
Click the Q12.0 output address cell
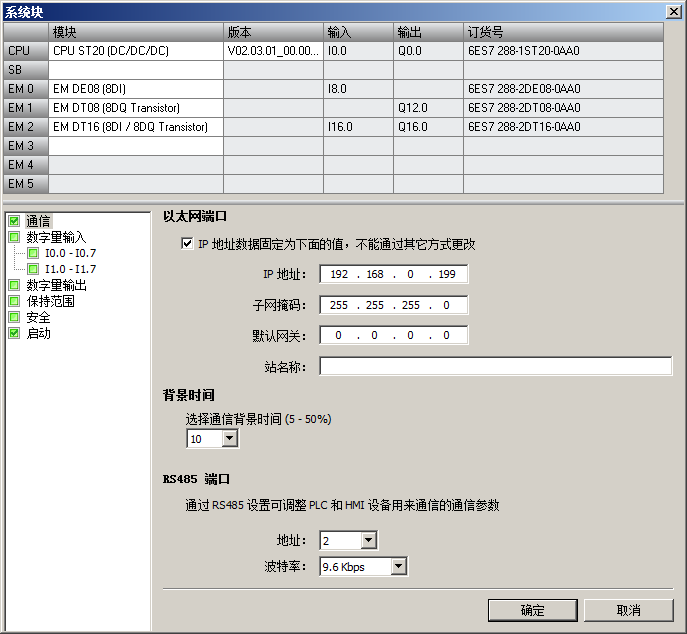coord(428,108)
